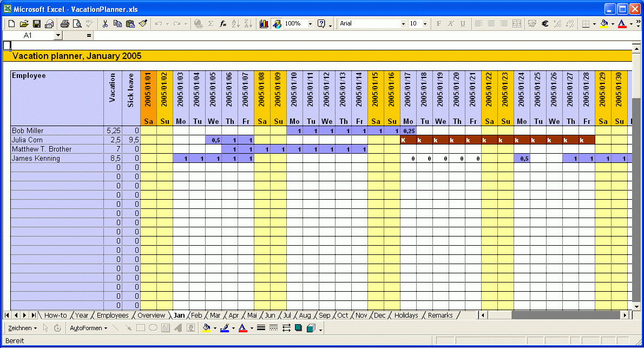Select the Julia Corn employee cell
Screen dimensions: 644x348
[x=57, y=140]
